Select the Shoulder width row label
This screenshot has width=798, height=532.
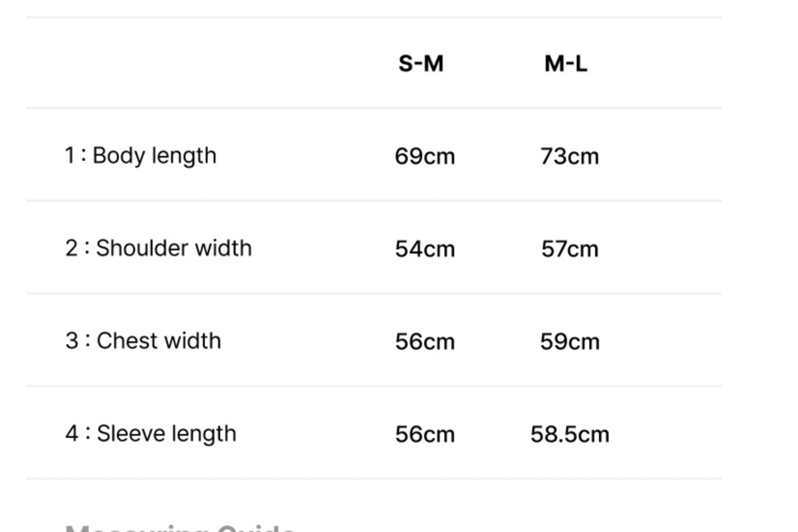point(158,249)
